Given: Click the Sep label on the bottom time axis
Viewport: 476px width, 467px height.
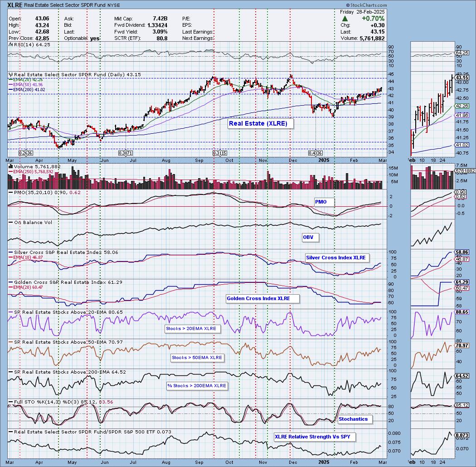Looking at the screenshot, I should pyautogui.click(x=199, y=462).
